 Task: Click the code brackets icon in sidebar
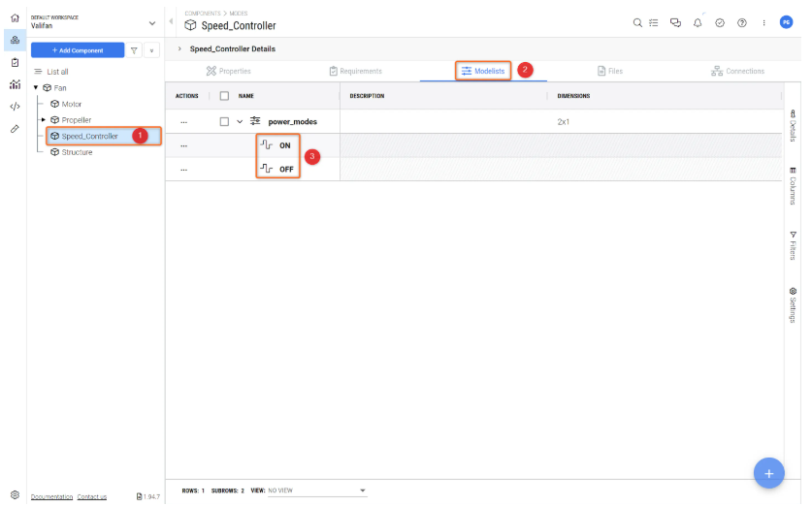pos(15,107)
